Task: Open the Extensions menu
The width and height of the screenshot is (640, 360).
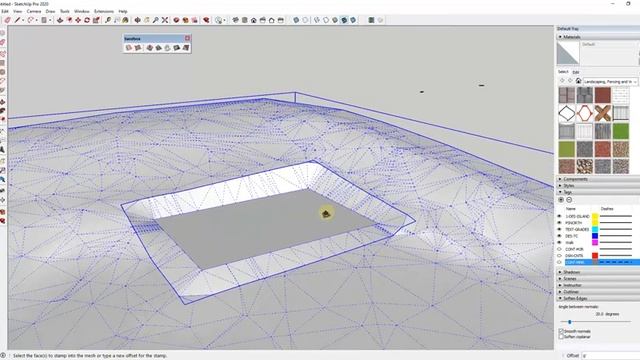Action: point(104,11)
